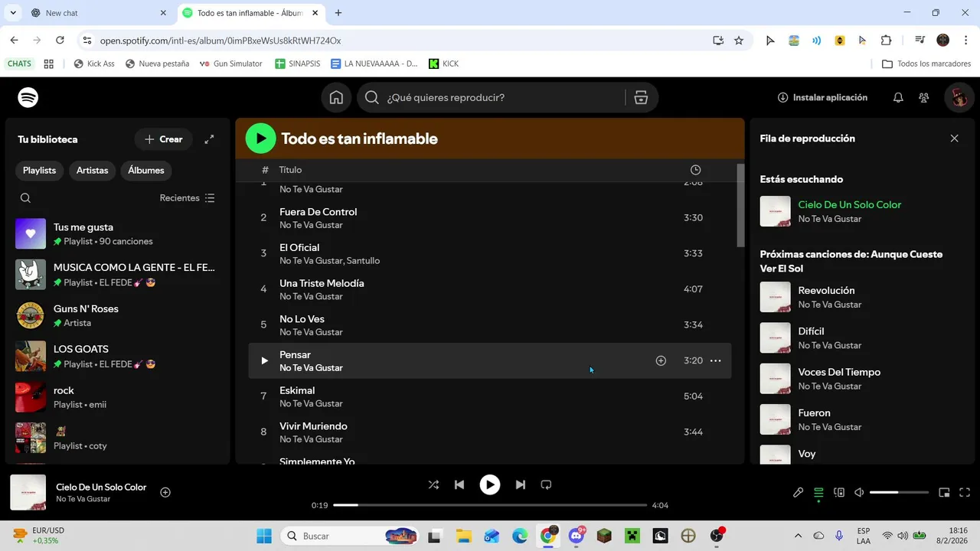This screenshot has height=551, width=980.
Task: Click the duration clock column header
Action: pos(695,170)
